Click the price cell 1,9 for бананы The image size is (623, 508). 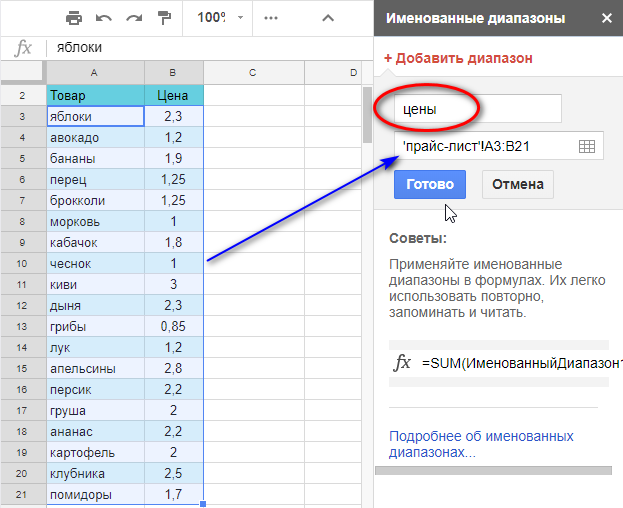pos(174,158)
